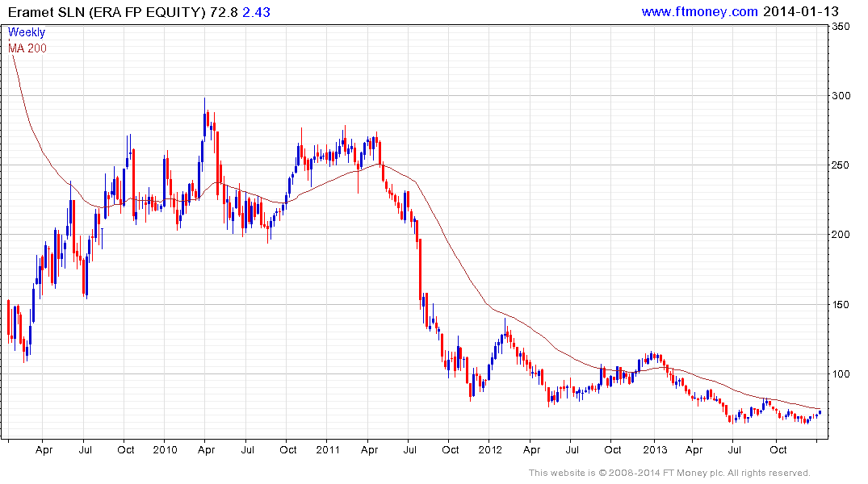Click the Eramet SLN (ERA FP EQUITY) title

107,12
